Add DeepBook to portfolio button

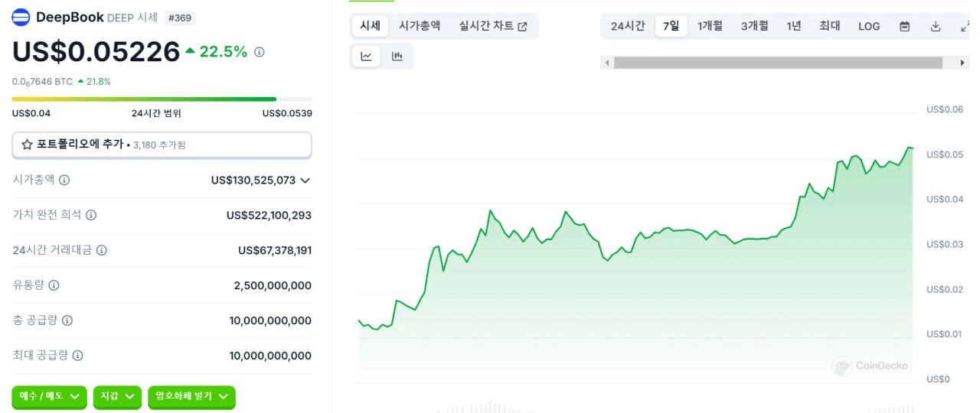(x=162, y=145)
